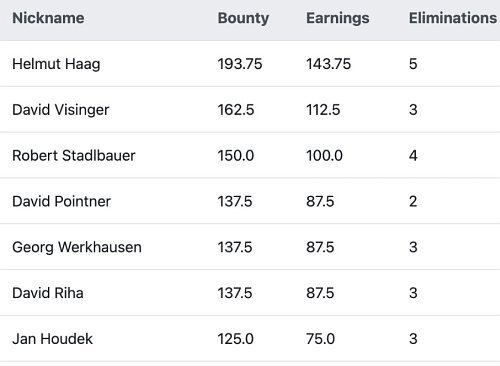
Task: Open the David Pointner entry
Action: [61, 201]
